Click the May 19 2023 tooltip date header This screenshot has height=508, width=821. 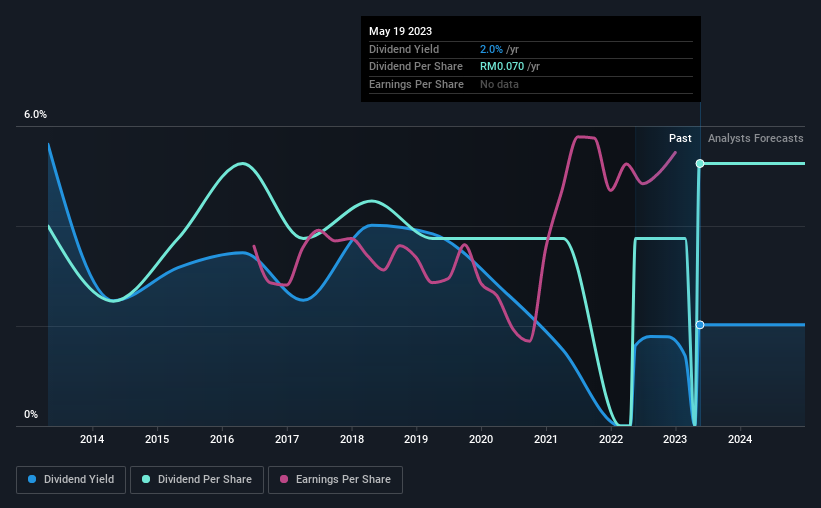[x=401, y=31]
